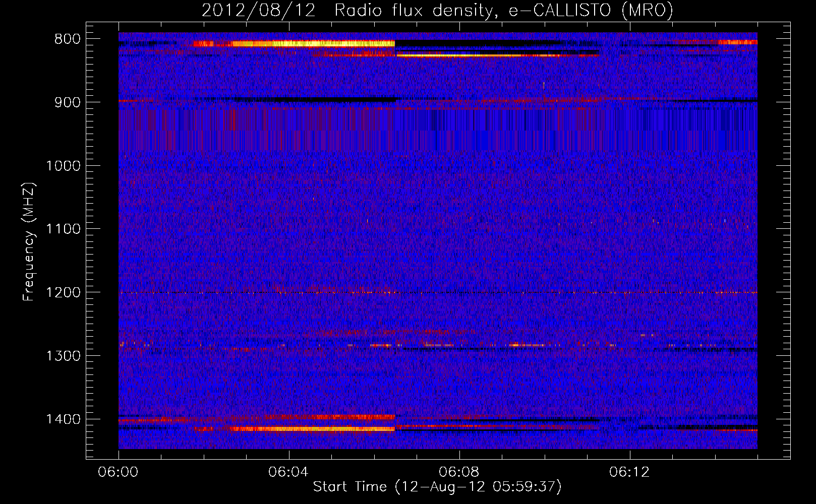Click the 'Frequency (MHZ)' axis label

click(29, 242)
